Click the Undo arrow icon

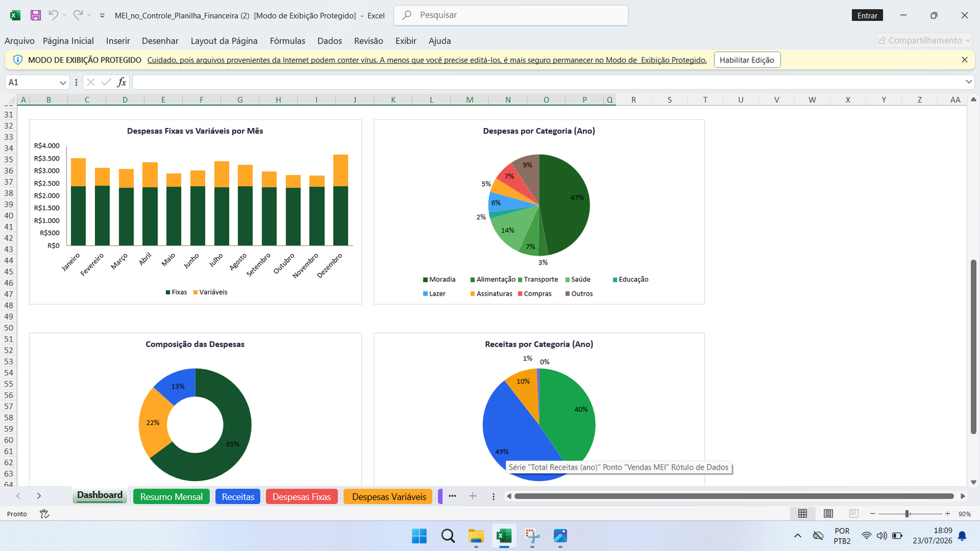click(53, 15)
